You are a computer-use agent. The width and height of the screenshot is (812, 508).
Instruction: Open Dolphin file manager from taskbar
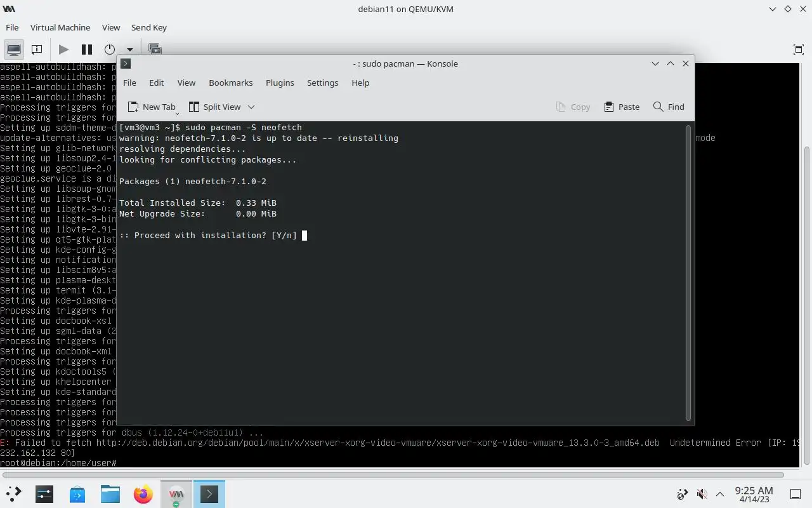pyautogui.click(x=110, y=494)
